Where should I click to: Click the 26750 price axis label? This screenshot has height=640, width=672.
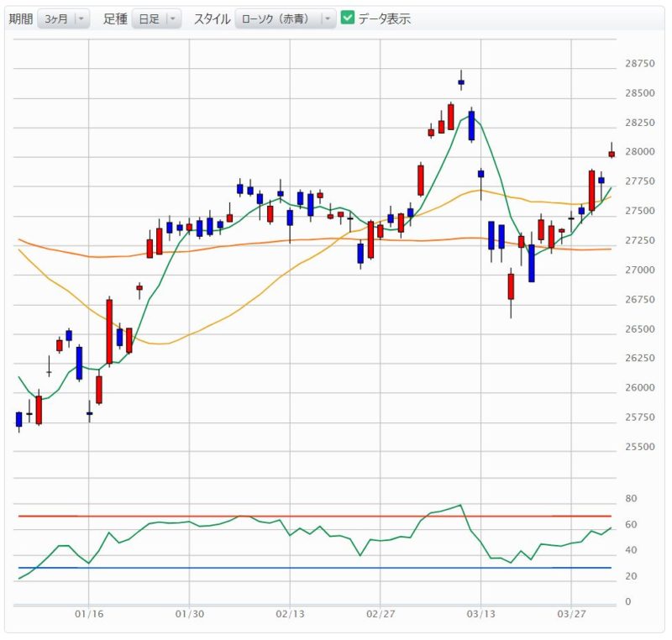[640, 300]
